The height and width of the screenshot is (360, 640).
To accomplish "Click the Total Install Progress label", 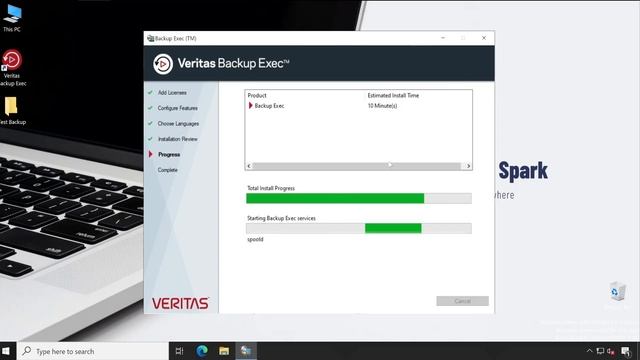I will pyautogui.click(x=271, y=188).
